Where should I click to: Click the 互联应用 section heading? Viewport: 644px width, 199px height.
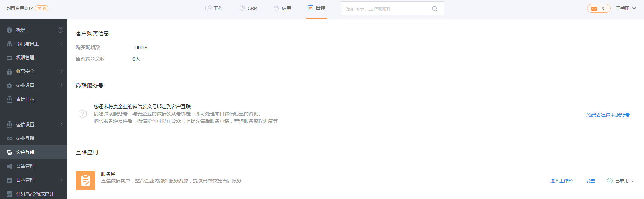pyautogui.click(x=87, y=153)
